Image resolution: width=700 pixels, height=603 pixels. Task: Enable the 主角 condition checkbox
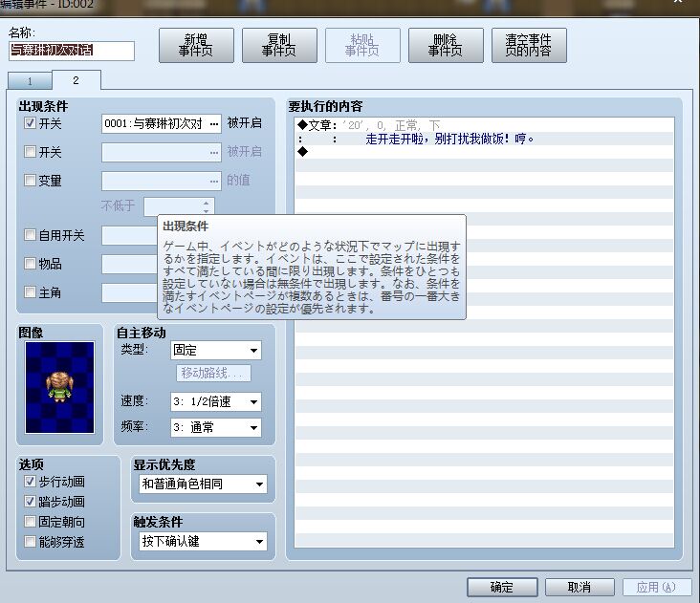click(30, 292)
